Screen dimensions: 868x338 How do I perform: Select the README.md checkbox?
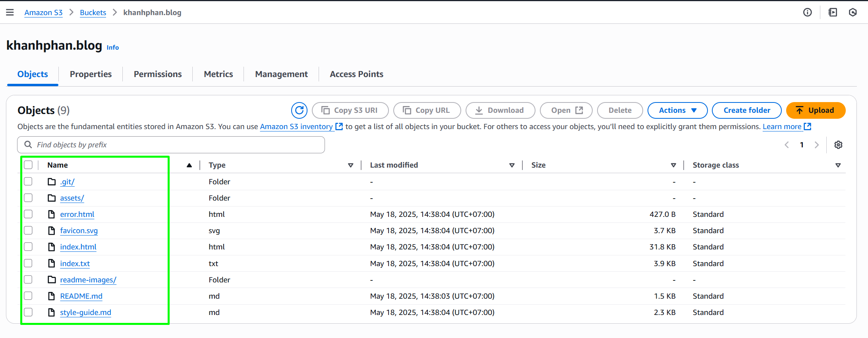[x=28, y=296]
